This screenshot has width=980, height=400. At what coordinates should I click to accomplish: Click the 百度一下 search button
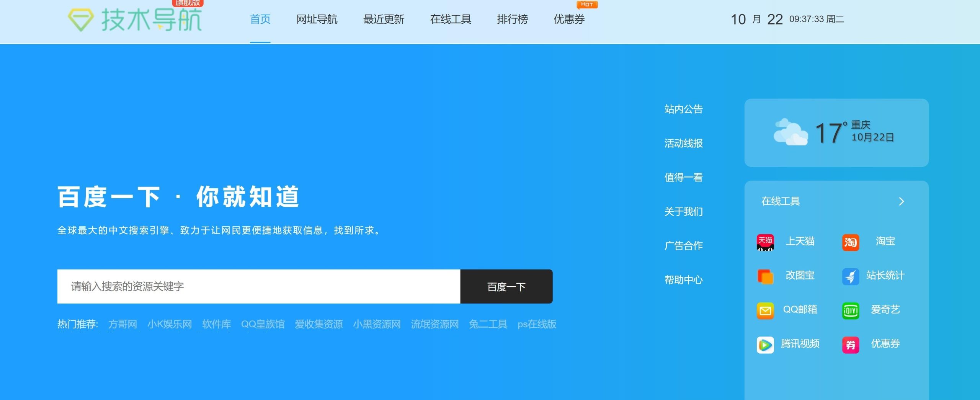[x=506, y=286]
